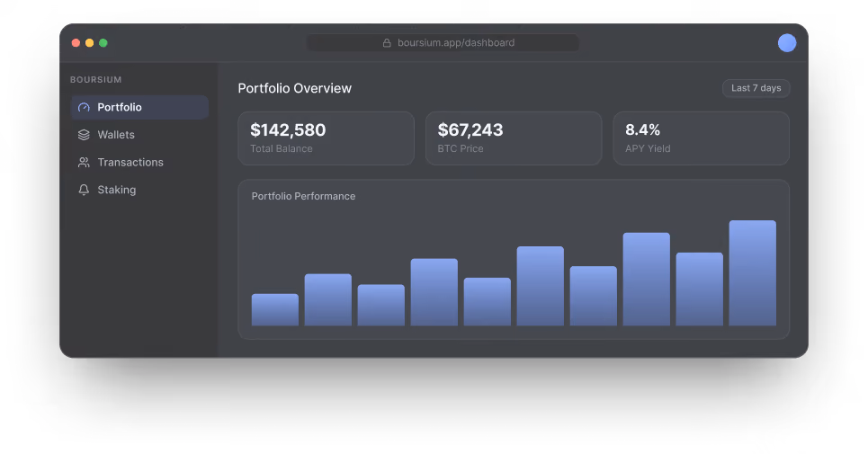Click the boursium.app/dashboard address bar

coord(443,42)
